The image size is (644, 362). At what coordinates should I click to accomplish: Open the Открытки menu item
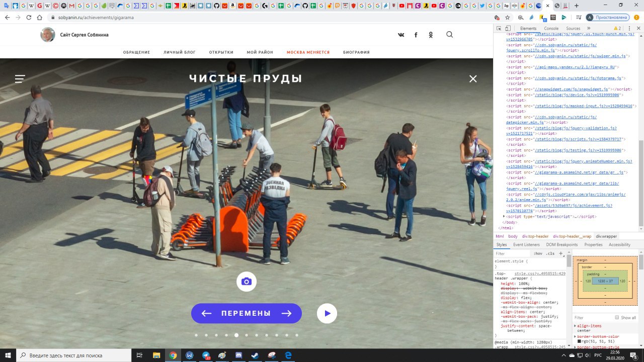[x=221, y=52]
